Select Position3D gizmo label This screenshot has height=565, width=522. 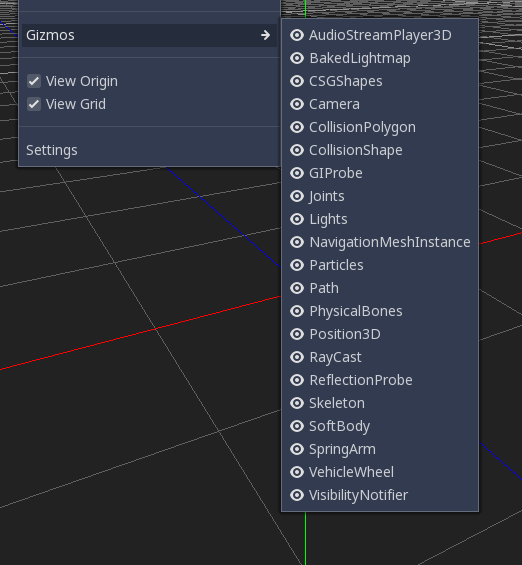coord(345,334)
